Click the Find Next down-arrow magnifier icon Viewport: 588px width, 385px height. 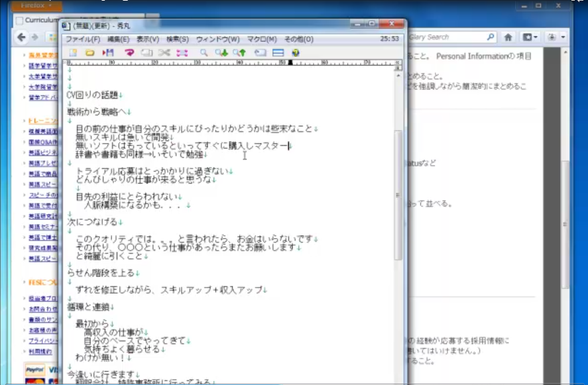[x=221, y=53]
